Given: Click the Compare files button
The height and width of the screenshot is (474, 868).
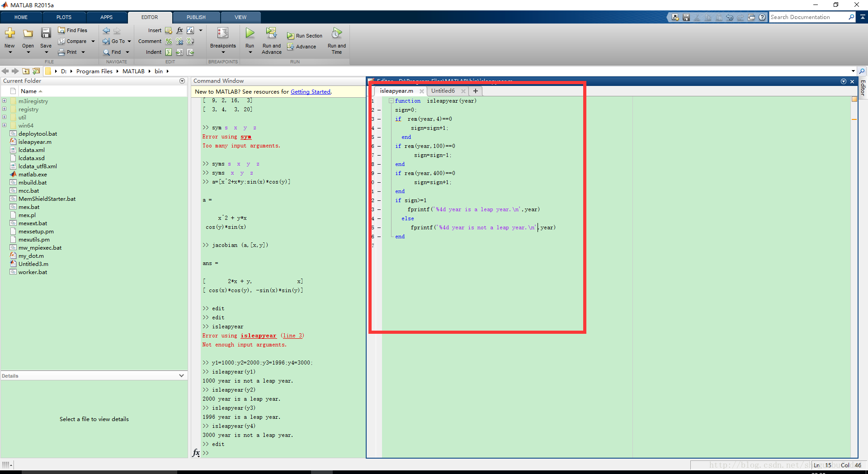Looking at the screenshot, I should tap(72, 41).
